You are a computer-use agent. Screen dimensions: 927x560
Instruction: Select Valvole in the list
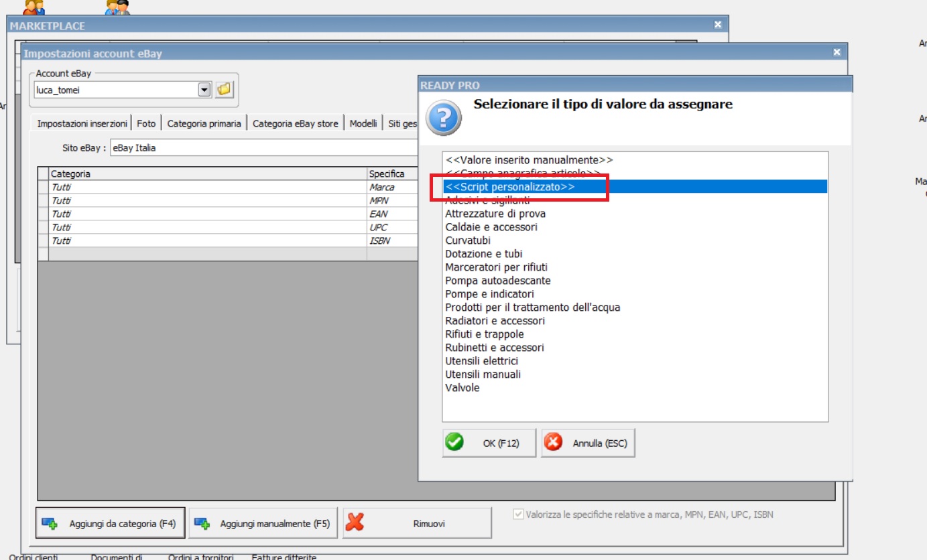coord(635,388)
